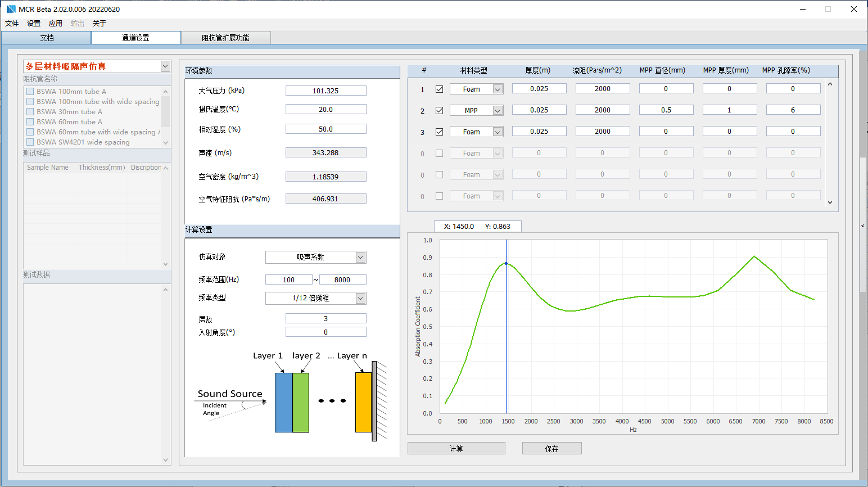Uncheck the layer 1 Foam checkbox
This screenshot has height=487, width=868.
[x=440, y=89]
